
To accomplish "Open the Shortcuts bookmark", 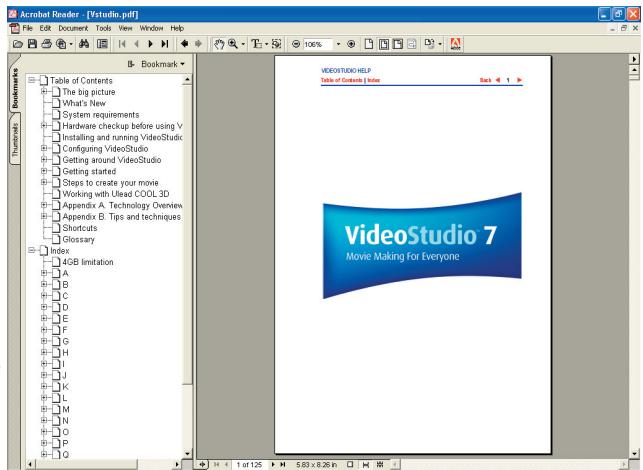I will 80,228.
